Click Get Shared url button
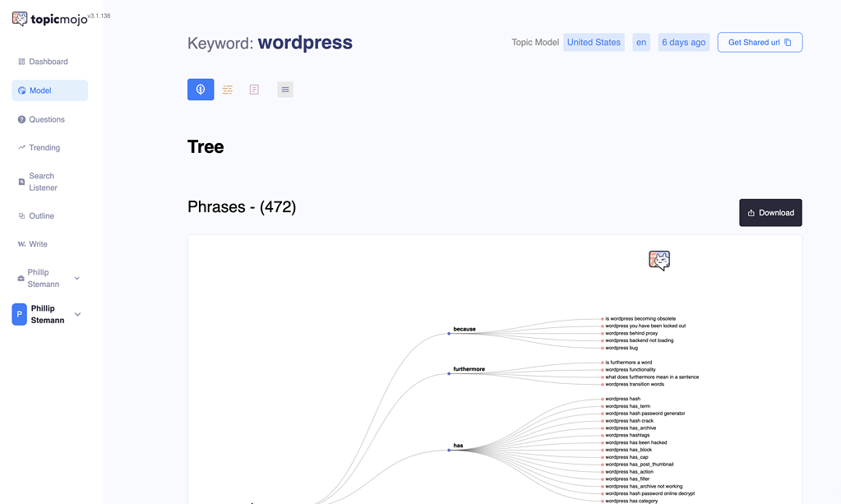Image resolution: width=841 pixels, height=504 pixels. coord(760,43)
